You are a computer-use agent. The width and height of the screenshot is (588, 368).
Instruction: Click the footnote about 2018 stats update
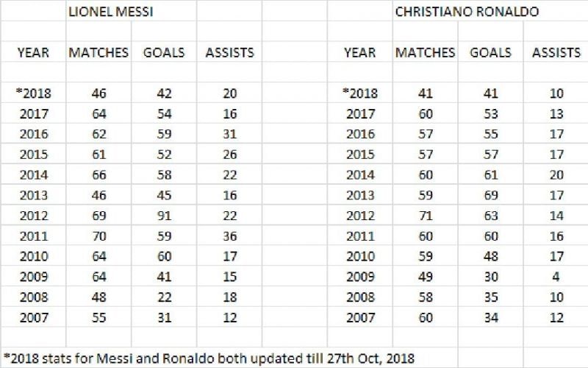point(209,358)
